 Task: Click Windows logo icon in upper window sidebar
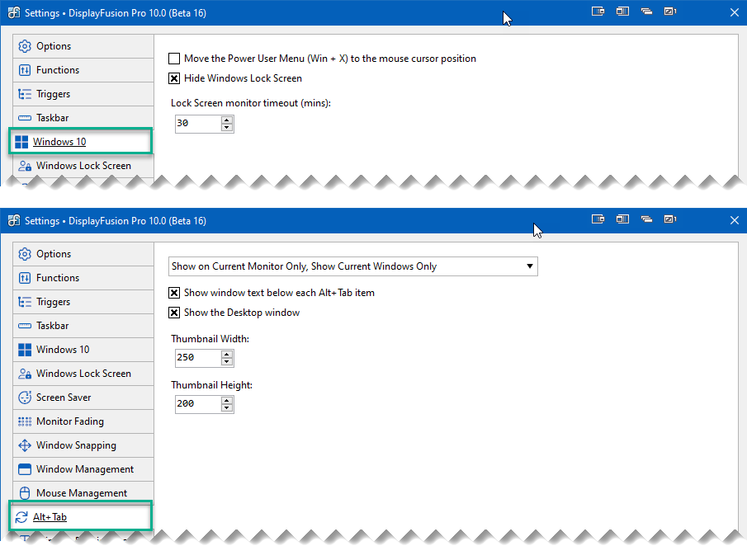[x=21, y=142]
